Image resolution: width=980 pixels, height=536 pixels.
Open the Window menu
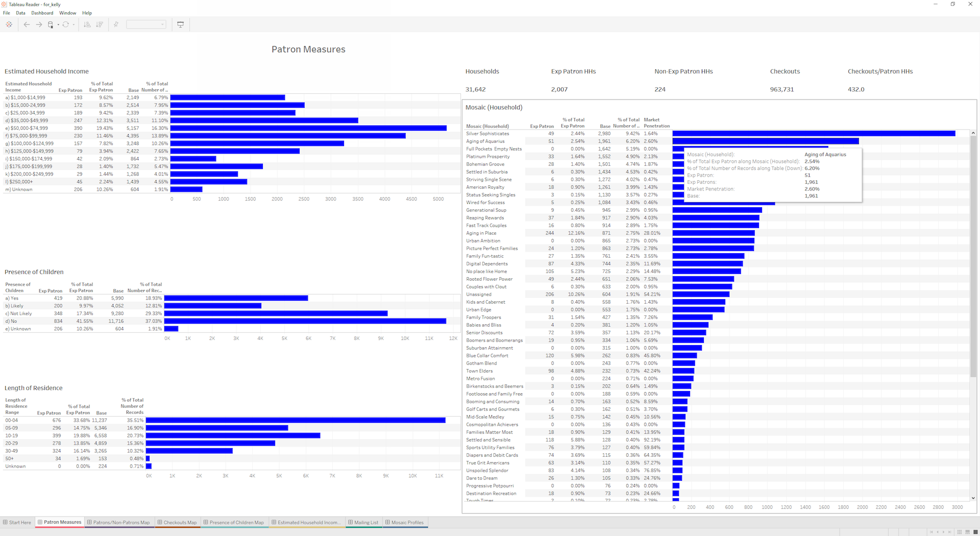[67, 13]
